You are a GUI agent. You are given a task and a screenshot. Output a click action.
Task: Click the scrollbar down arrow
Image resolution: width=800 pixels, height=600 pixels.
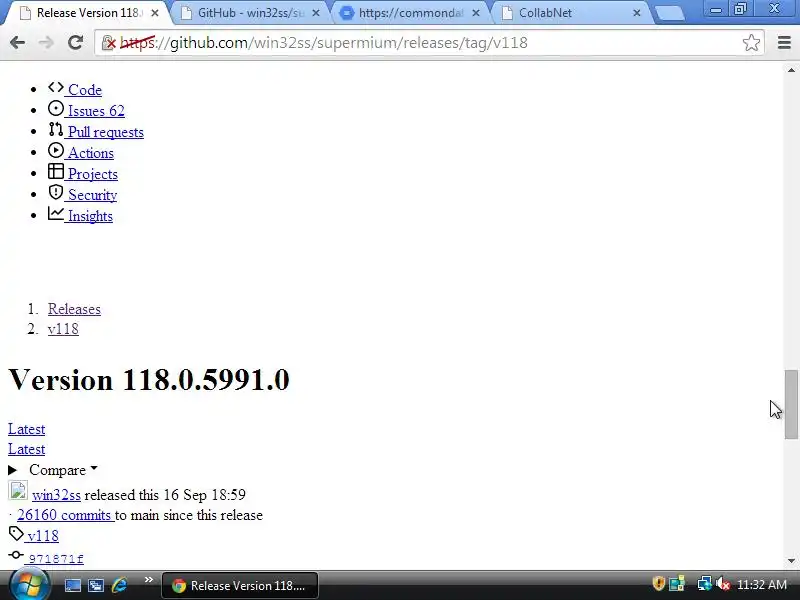point(791,561)
